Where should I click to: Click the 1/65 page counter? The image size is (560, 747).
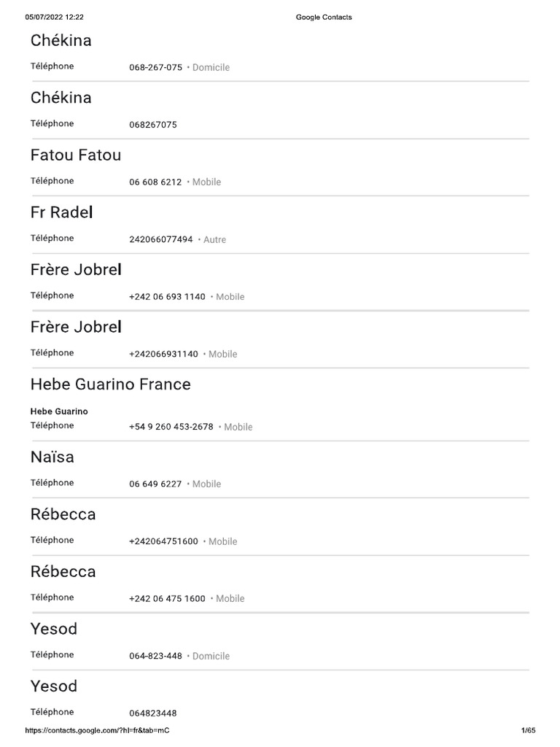click(x=528, y=730)
